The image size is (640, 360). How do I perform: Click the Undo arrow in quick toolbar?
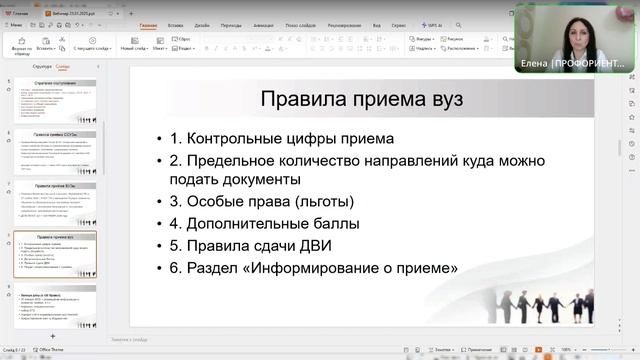click(77, 25)
